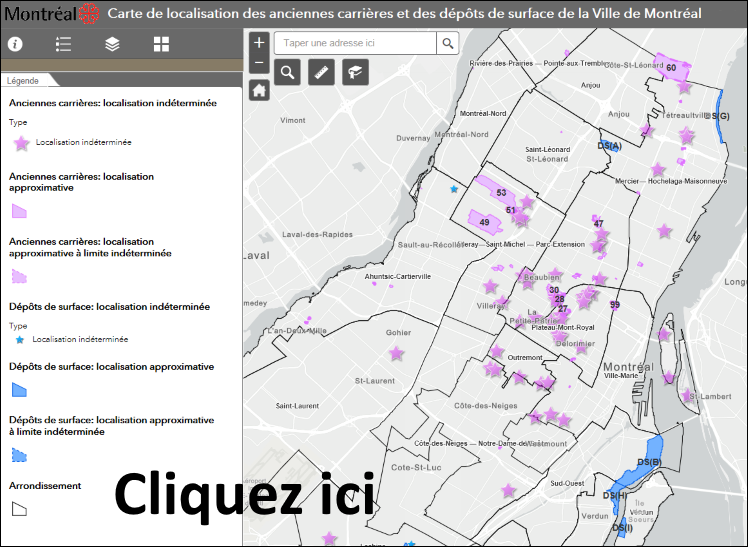Image resolution: width=748 pixels, height=547 pixels.
Task: Return to the default map extent (home)
Action: click(259, 91)
